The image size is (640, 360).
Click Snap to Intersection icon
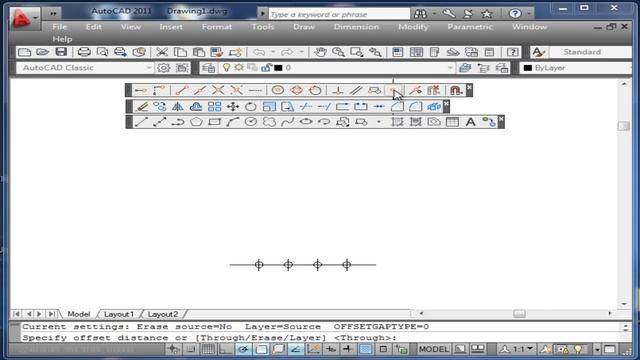click(218, 90)
